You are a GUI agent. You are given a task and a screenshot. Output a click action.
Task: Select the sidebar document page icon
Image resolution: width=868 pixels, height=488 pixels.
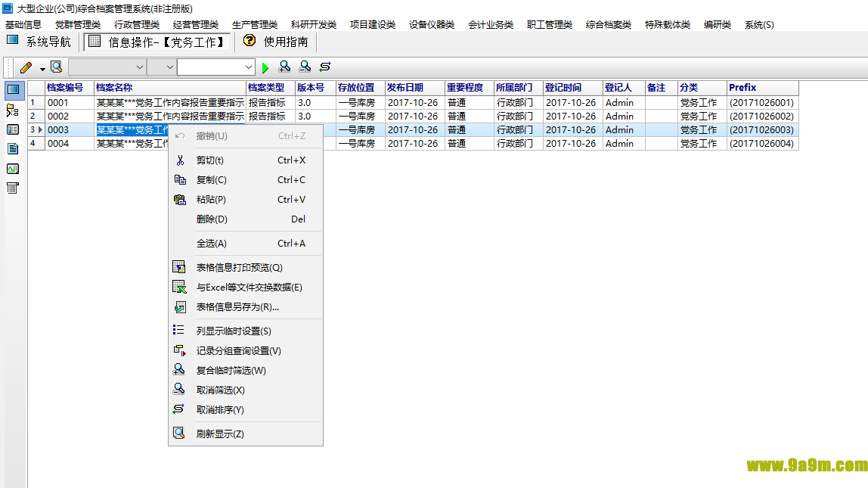click(13, 149)
